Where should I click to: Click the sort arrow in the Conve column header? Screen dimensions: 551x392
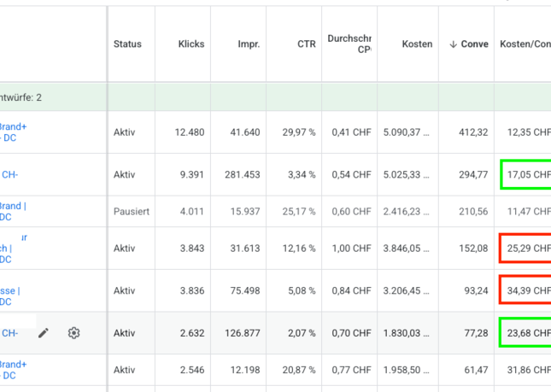(x=453, y=44)
